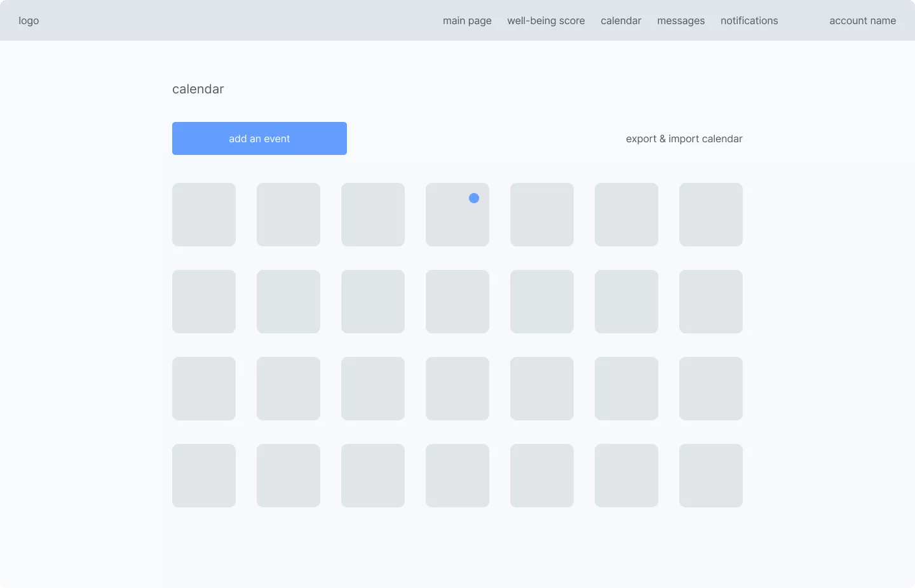Open the well-being score page
The image size is (915, 588).
point(546,20)
